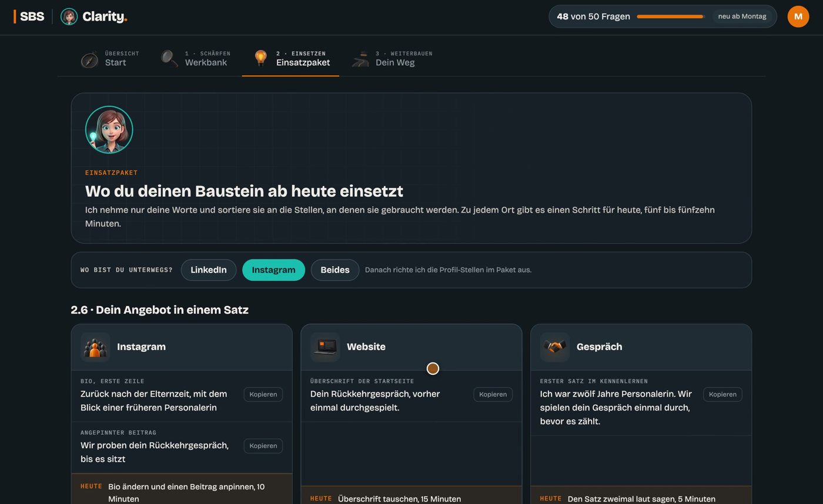Viewport: 823px width, 504px height.
Task: Open the Einsatzpaket tab
Action: (x=290, y=59)
